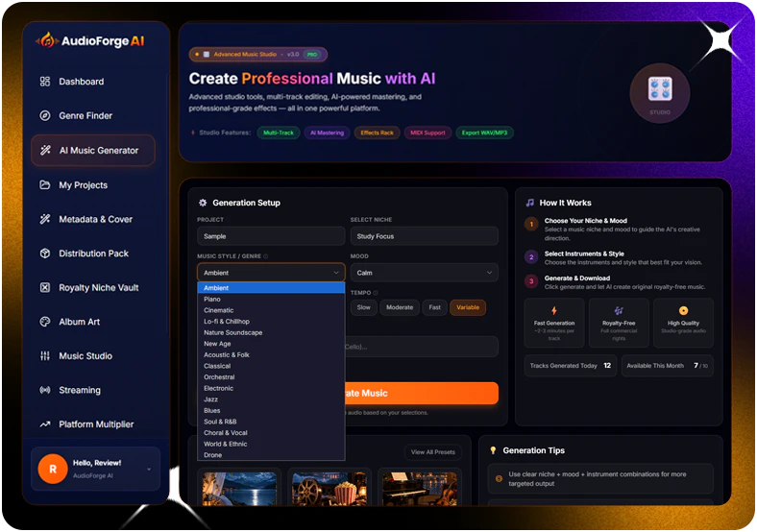Click the Tracks Generated Today counter
The width and height of the screenshot is (757, 532).
571,366
